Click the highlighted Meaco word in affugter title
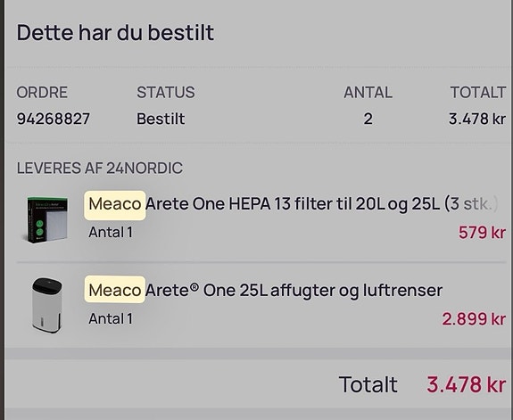513x420 pixels. point(115,290)
